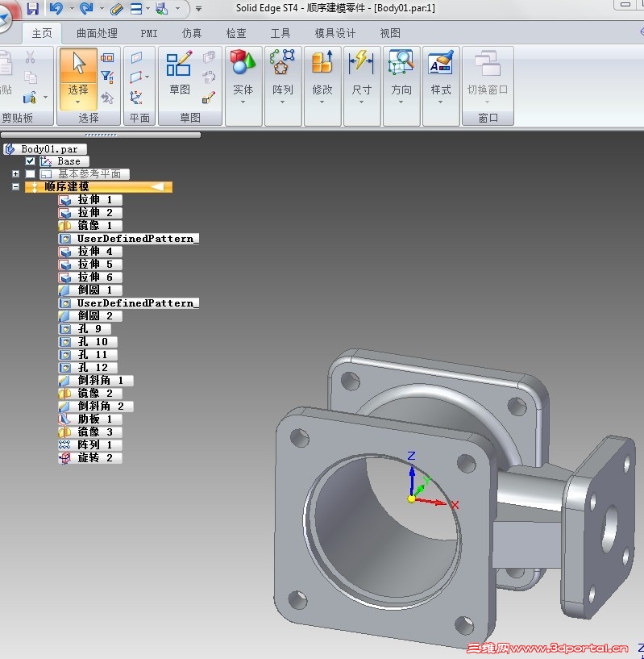Click the coordinate system icon in 平面 group
The width and height of the screenshot is (644, 659).
point(136,98)
